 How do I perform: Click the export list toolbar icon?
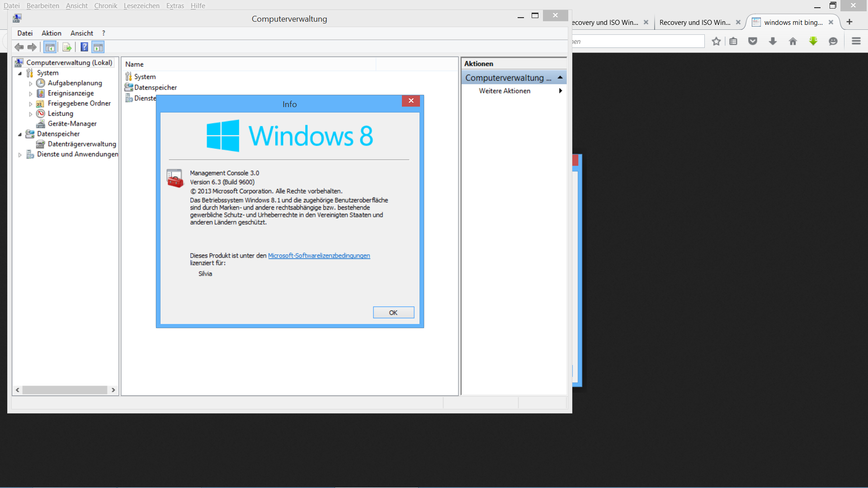(67, 47)
